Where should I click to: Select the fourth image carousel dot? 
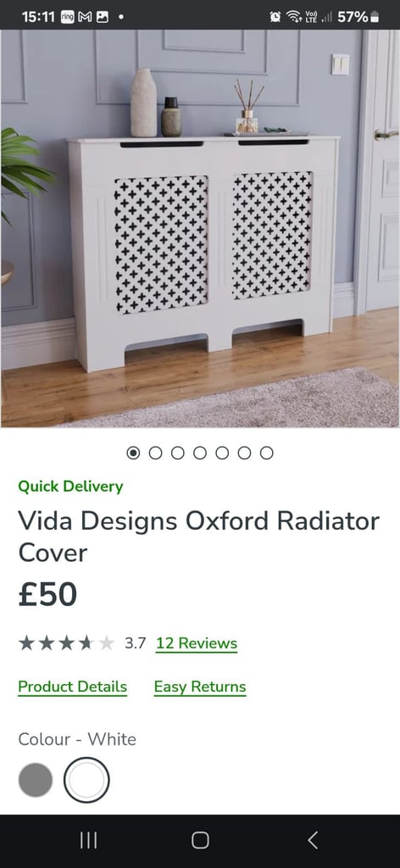pos(200,453)
